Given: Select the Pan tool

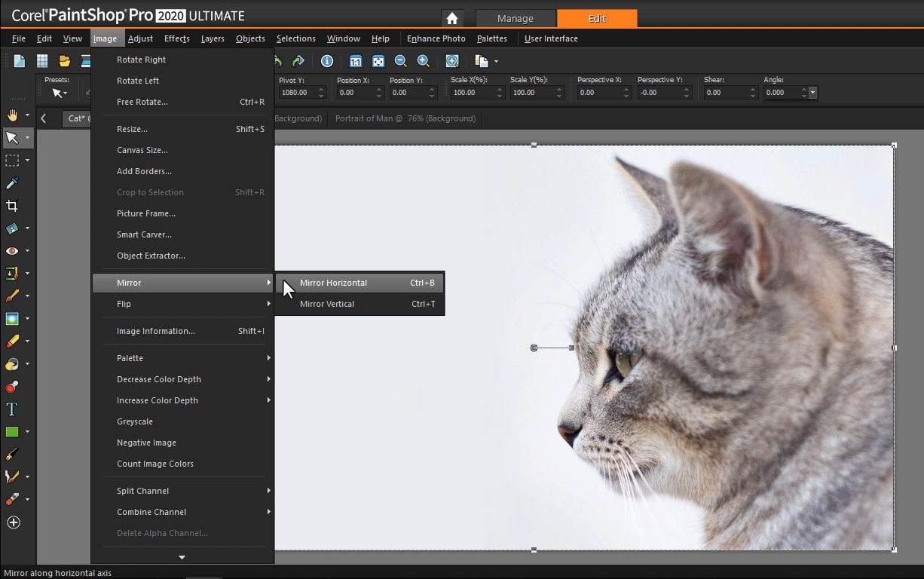Looking at the screenshot, I should (x=13, y=115).
